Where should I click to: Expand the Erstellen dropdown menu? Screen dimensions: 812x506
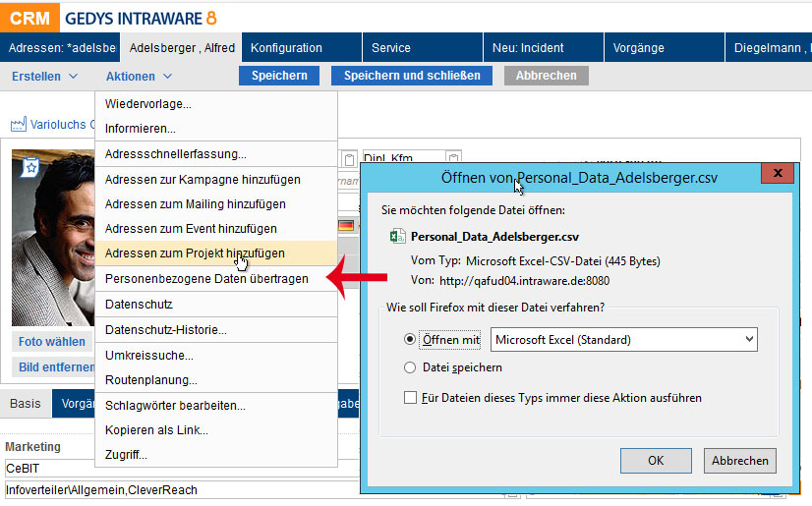(x=44, y=76)
